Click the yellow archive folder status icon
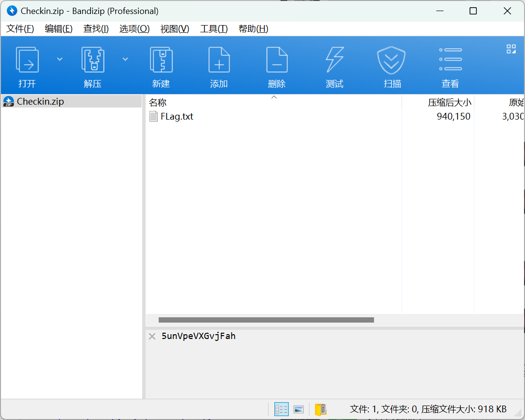The image size is (525, 420). coord(321,409)
